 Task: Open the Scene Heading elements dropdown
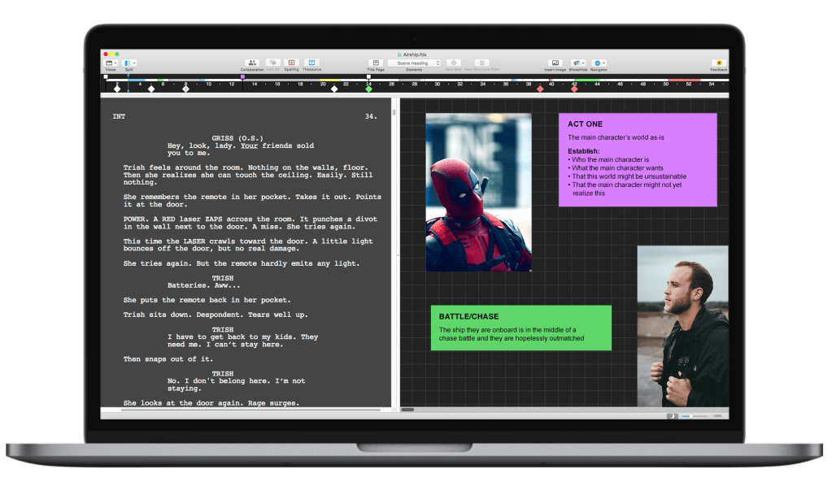[x=414, y=63]
